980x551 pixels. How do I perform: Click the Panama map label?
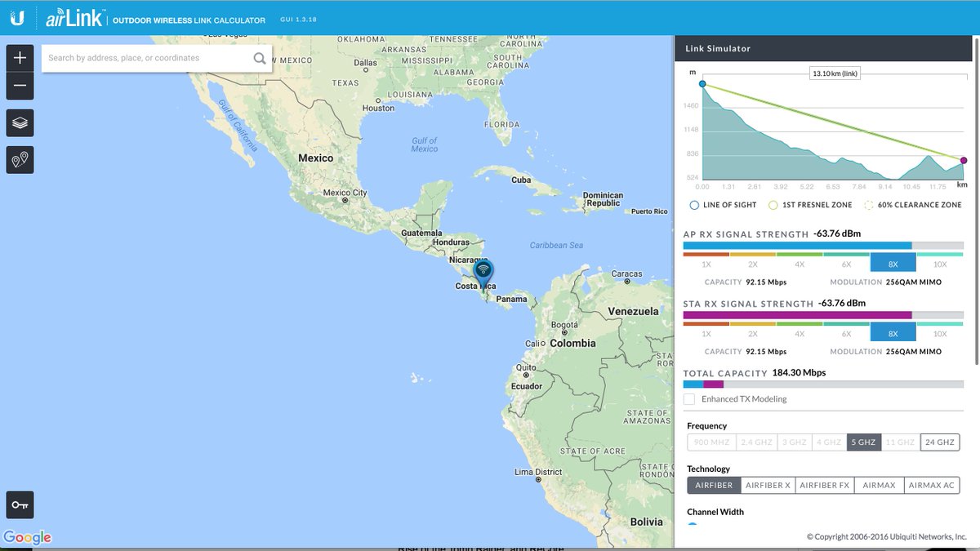[512, 299]
